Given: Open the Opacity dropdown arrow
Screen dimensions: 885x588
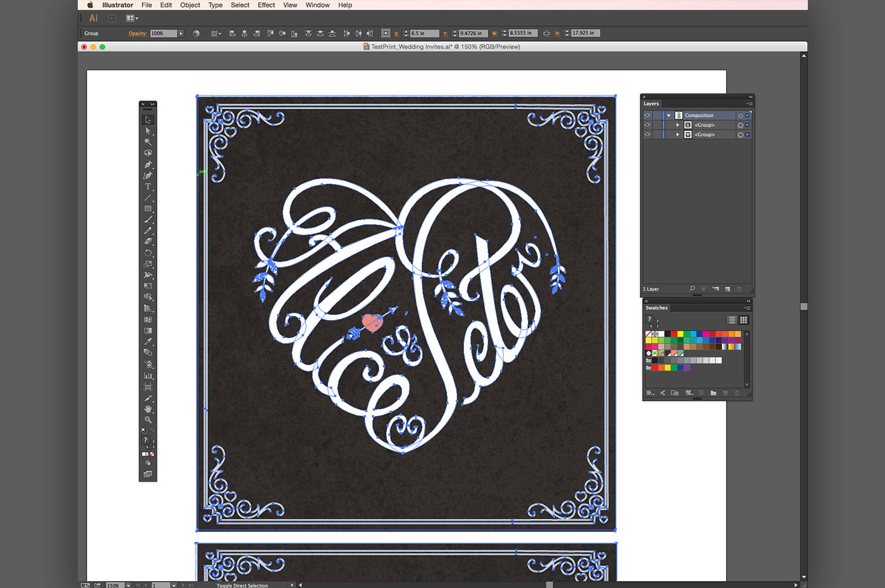Looking at the screenshot, I should click(x=181, y=33).
